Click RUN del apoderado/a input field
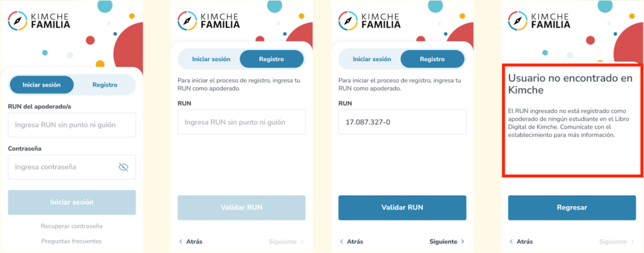 (72, 125)
